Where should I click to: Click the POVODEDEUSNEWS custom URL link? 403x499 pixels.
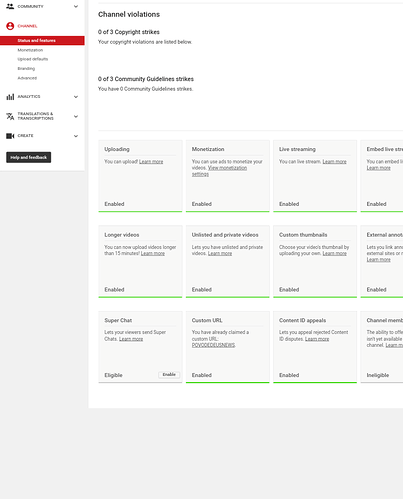pyautogui.click(x=213, y=345)
